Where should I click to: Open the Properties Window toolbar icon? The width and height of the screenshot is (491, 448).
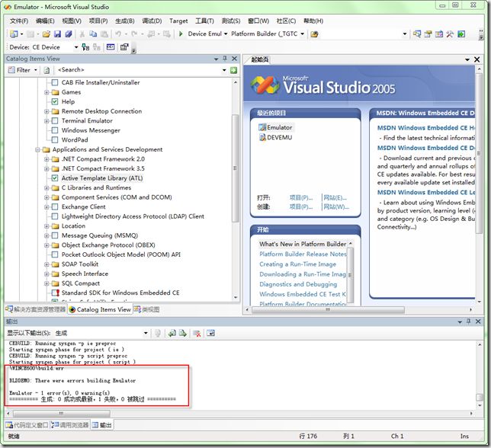pyautogui.click(x=428, y=34)
